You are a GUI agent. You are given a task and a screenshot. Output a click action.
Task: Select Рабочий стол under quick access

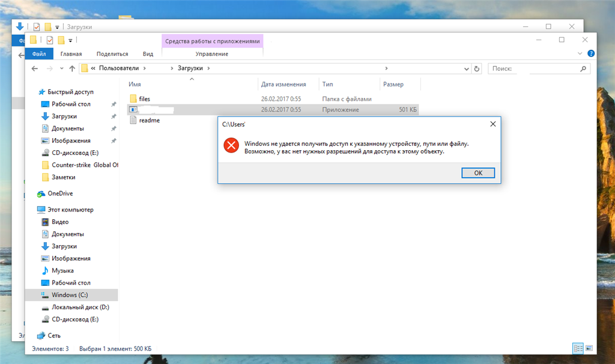(71, 104)
